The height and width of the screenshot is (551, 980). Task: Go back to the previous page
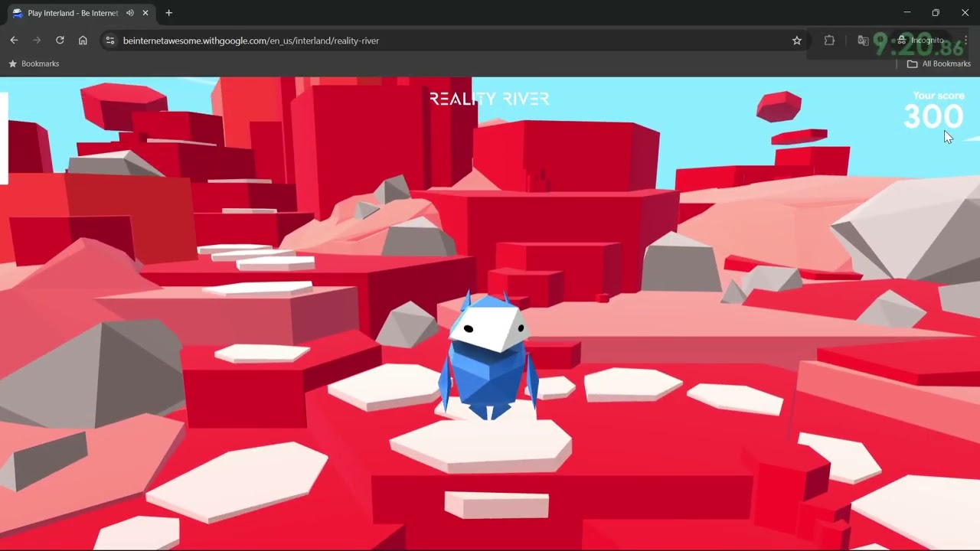pyautogui.click(x=14, y=41)
